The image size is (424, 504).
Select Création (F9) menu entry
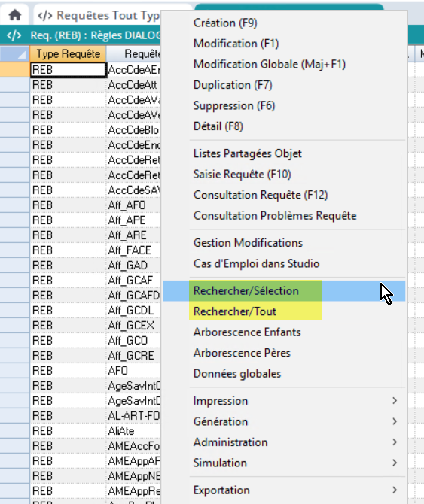(x=225, y=23)
